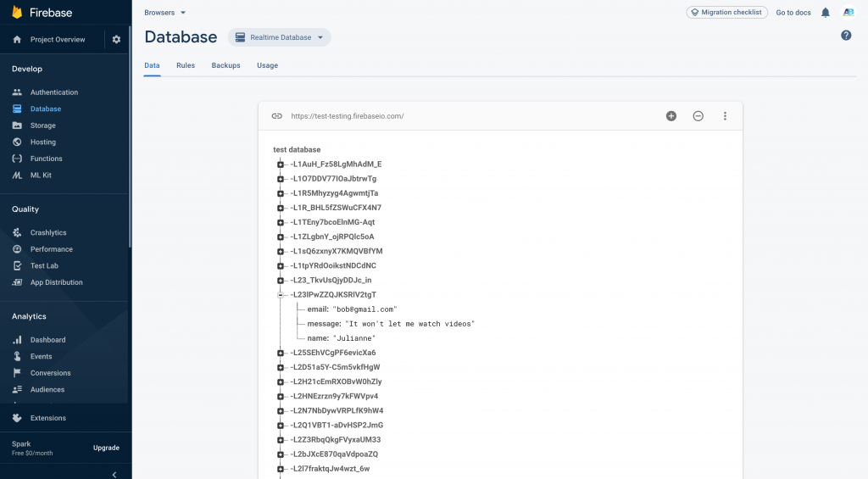Switch to the Usage tab
This screenshot has width=868, height=479.
tap(267, 65)
